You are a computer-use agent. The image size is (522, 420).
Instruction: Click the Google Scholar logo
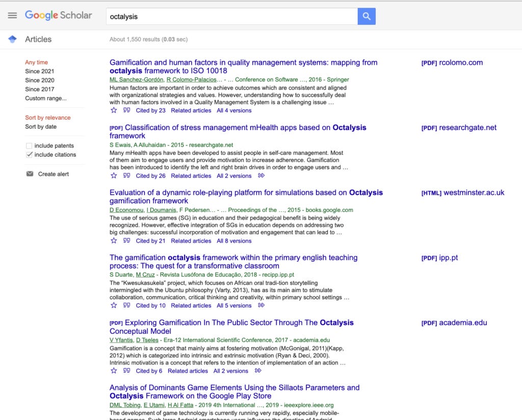pos(58,15)
